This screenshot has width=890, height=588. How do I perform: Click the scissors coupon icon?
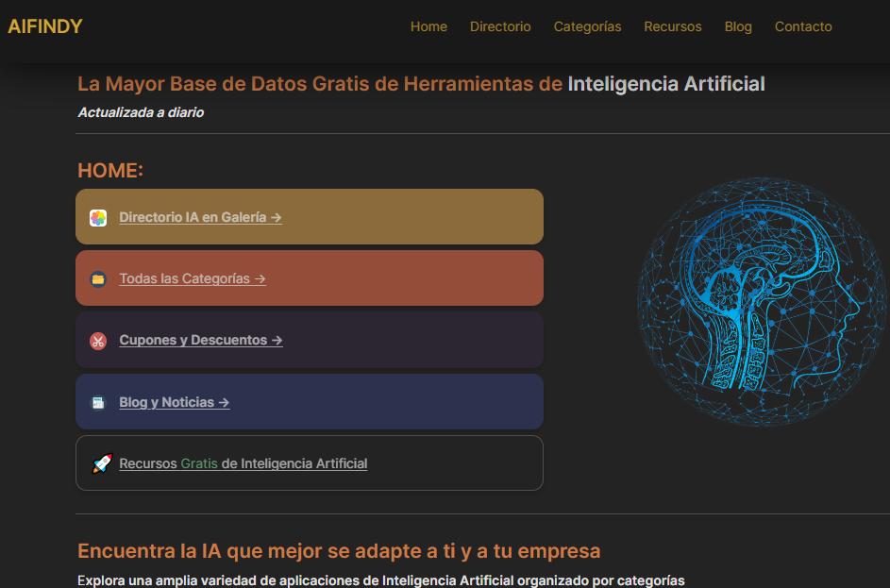98,341
